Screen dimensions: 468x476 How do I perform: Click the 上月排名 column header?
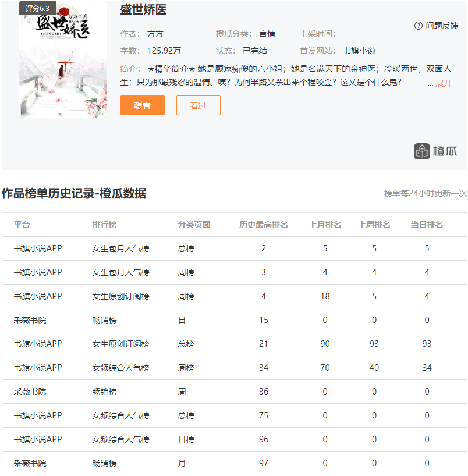tap(325, 225)
